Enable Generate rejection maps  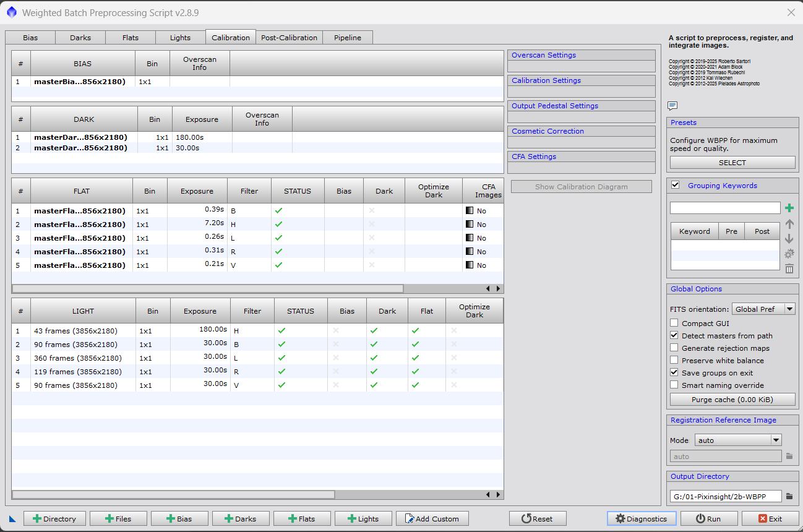(x=674, y=348)
